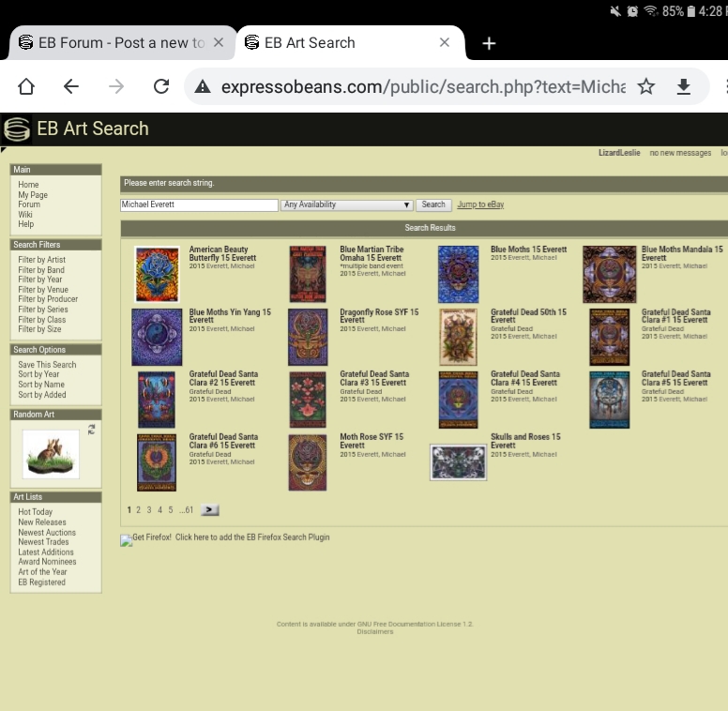Open American Beauty Butterfly poster thumbnail
The image size is (728, 711).
click(x=157, y=274)
